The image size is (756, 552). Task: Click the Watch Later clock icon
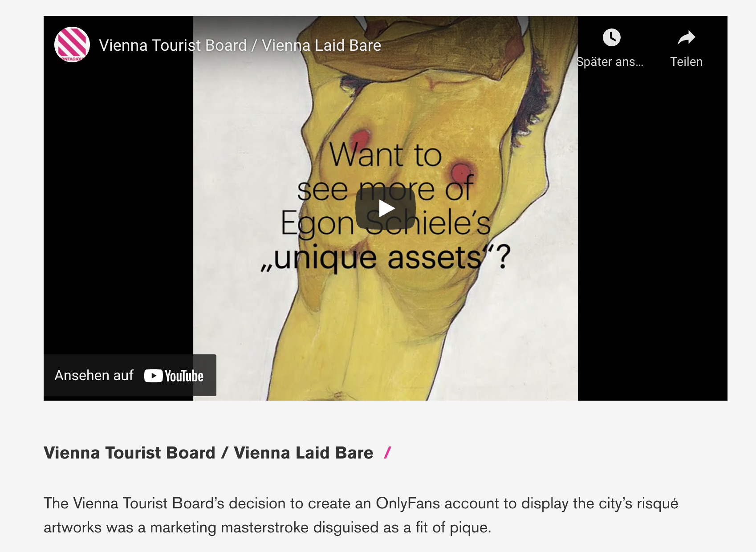[x=611, y=37]
